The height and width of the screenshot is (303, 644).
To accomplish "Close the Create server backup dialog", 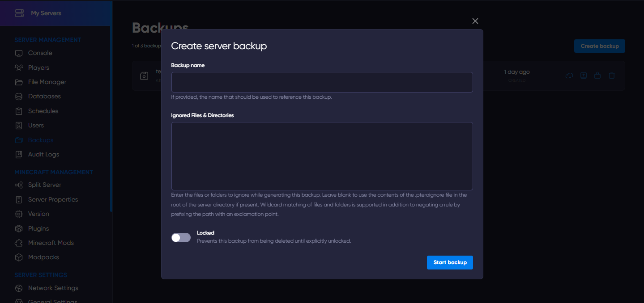I will tap(475, 21).
